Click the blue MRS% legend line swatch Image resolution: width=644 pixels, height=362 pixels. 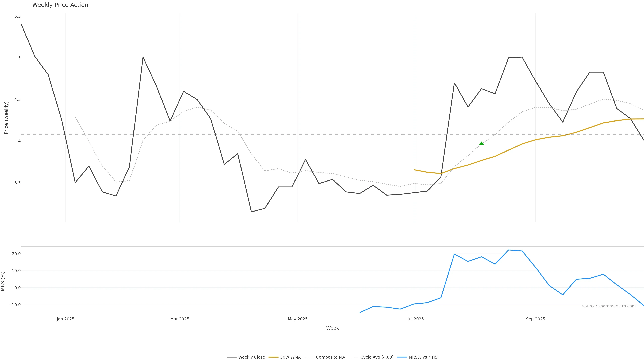[x=402, y=357]
